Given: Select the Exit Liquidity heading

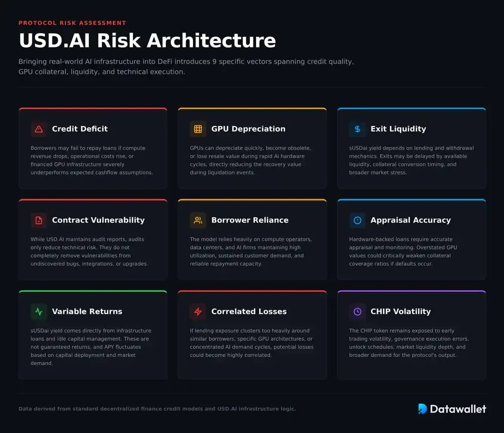Looking at the screenshot, I should coord(398,129).
